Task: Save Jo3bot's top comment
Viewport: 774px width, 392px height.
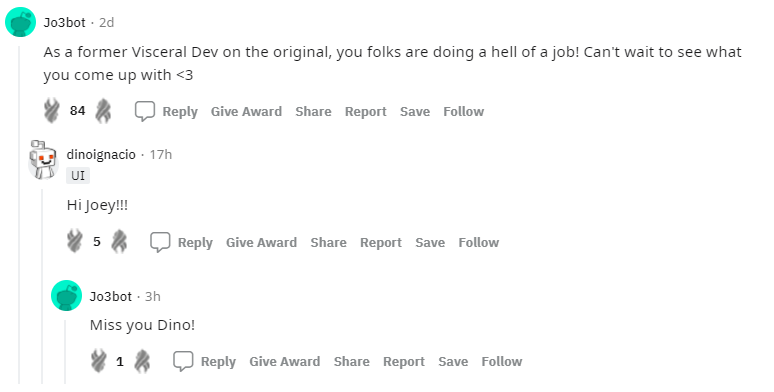Action: [415, 112]
